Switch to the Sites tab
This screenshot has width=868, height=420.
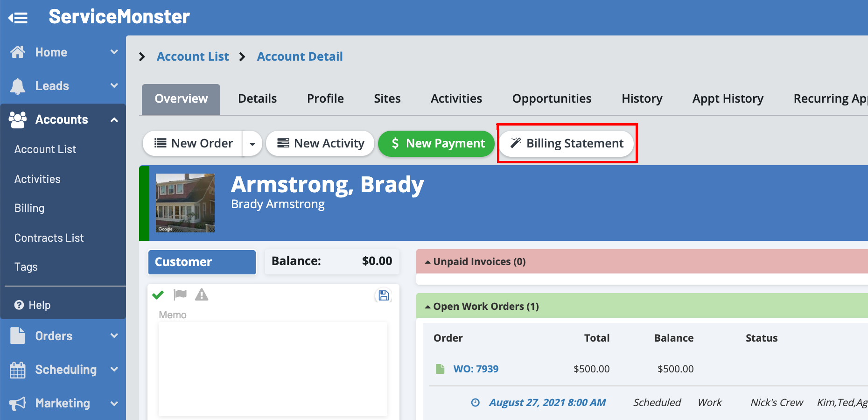(387, 99)
